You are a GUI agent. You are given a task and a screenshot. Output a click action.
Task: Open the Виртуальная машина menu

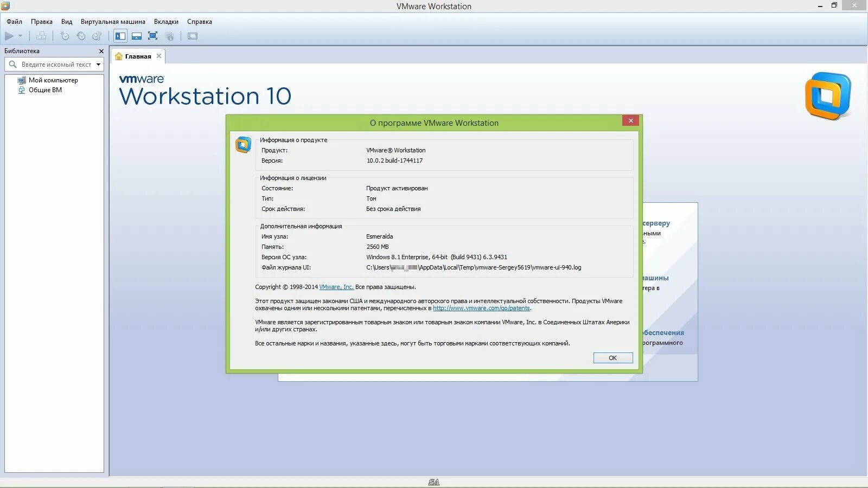[113, 22]
